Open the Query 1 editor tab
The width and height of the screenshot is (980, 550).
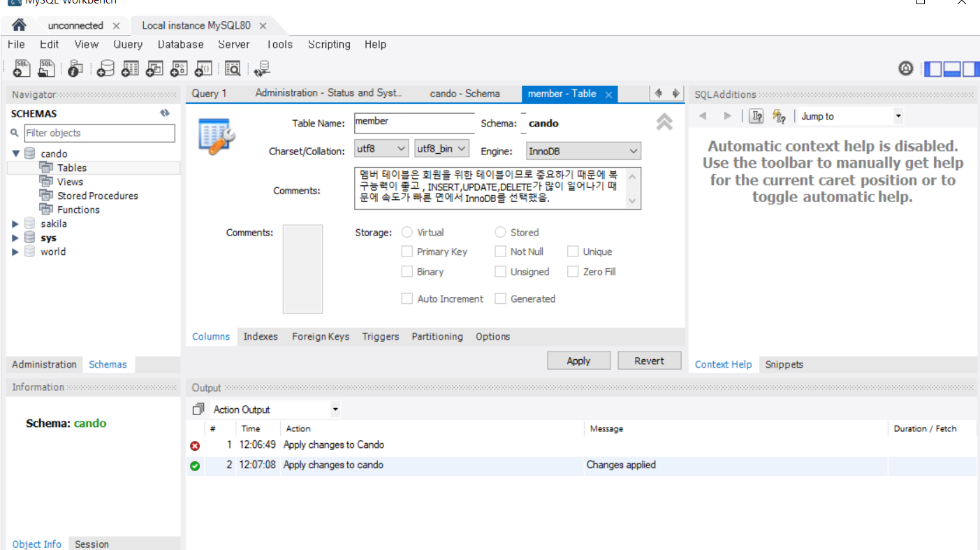click(210, 94)
